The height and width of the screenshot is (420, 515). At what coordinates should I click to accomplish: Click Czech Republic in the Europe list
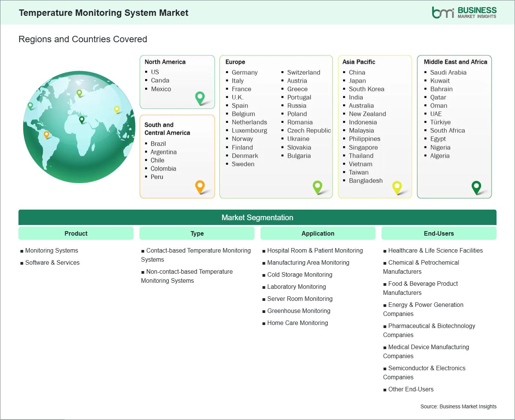pyautogui.click(x=309, y=130)
